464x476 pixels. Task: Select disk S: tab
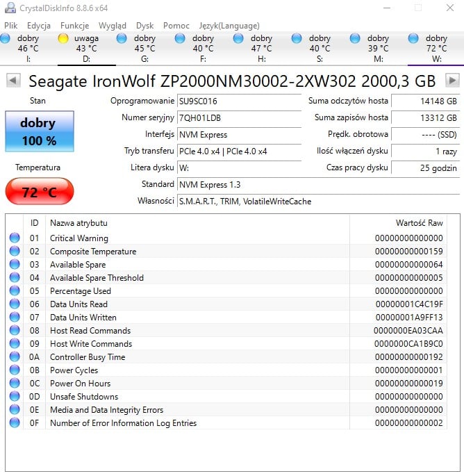(320, 48)
